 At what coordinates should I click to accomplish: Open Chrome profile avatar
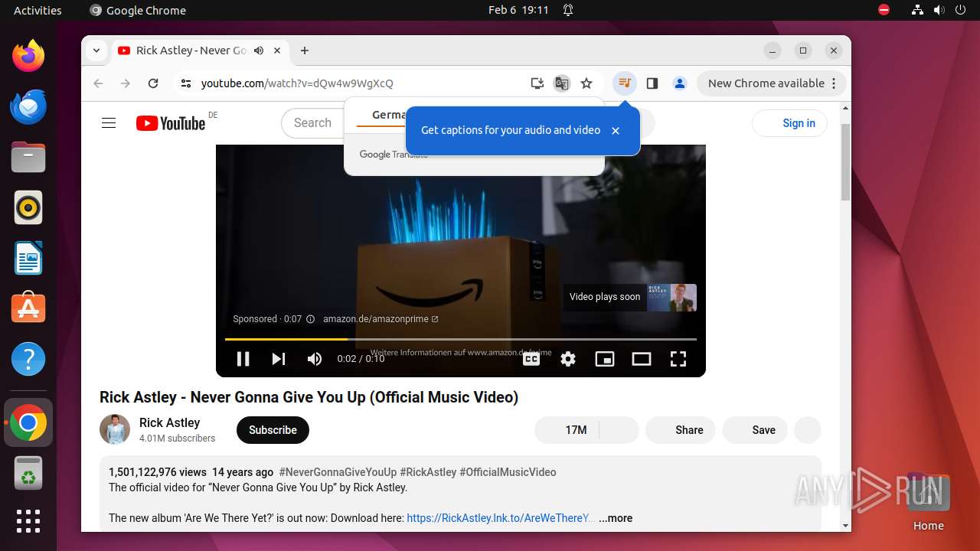(x=680, y=83)
